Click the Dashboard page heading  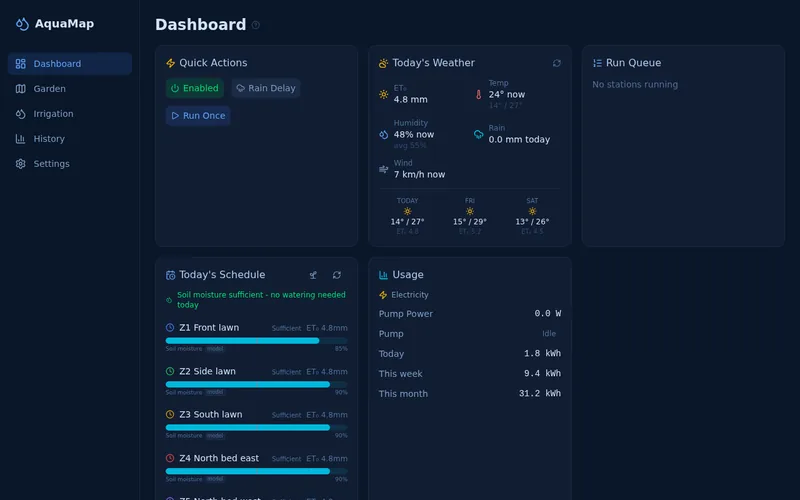point(201,25)
